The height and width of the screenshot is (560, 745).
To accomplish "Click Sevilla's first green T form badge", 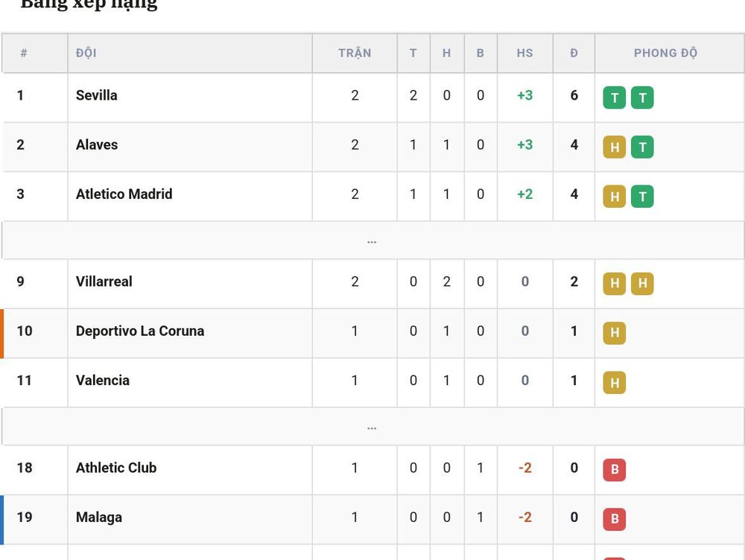I will click(615, 98).
